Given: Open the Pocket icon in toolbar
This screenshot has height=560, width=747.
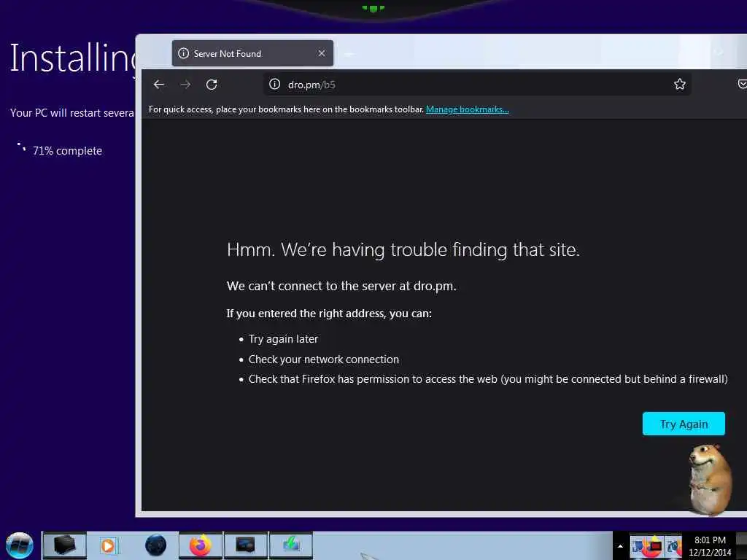Looking at the screenshot, I should tap(742, 85).
